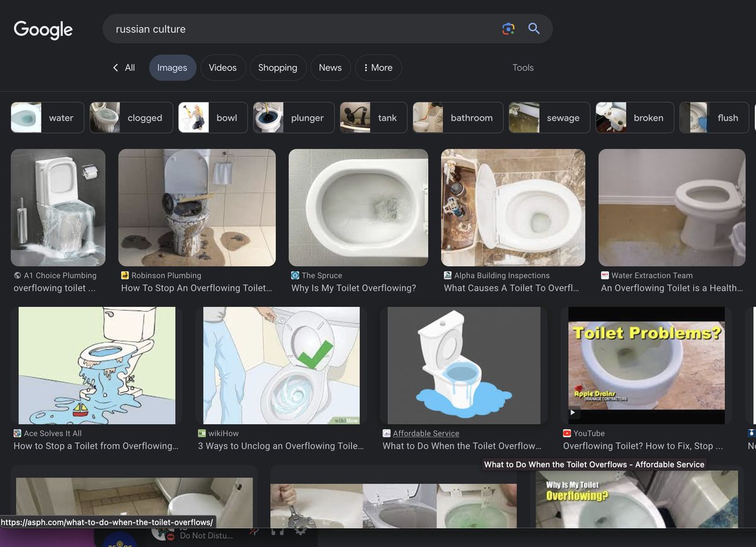Image resolution: width=756 pixels, height=547 pixels.
Task: Click The Spruce site favicon
Action: (x=295, y=275)
